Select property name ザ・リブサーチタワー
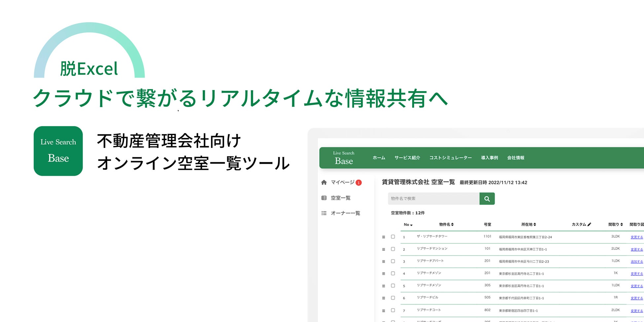The height and width of the screenshot is (322, 644). click(x=432, y=236)
